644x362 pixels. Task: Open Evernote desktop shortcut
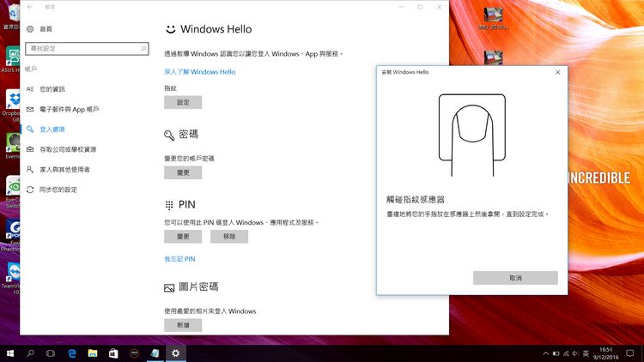click(x=12, y=145)
